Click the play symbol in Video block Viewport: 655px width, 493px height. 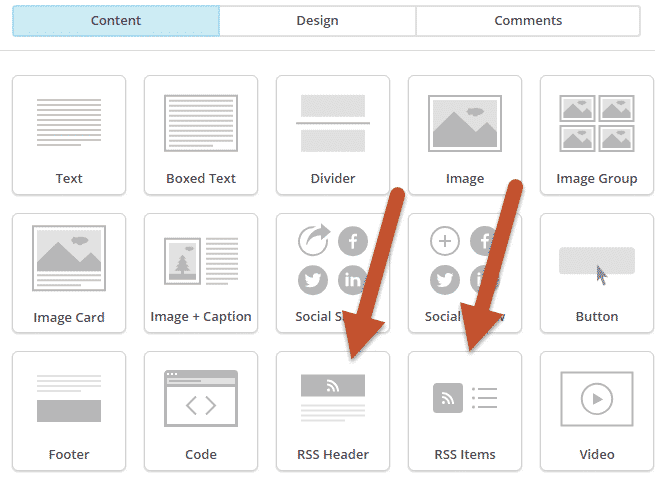(598, 398)
